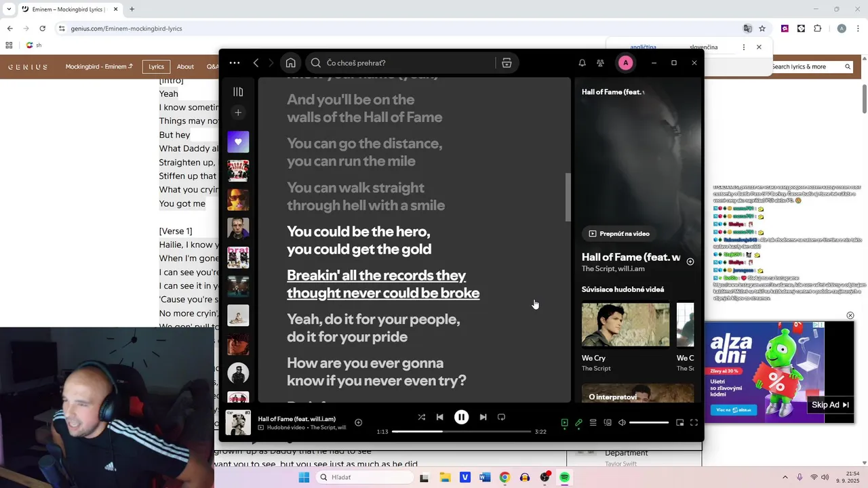Mute the Spotify volume
The image size is (868, 488).
click(622, 422)
